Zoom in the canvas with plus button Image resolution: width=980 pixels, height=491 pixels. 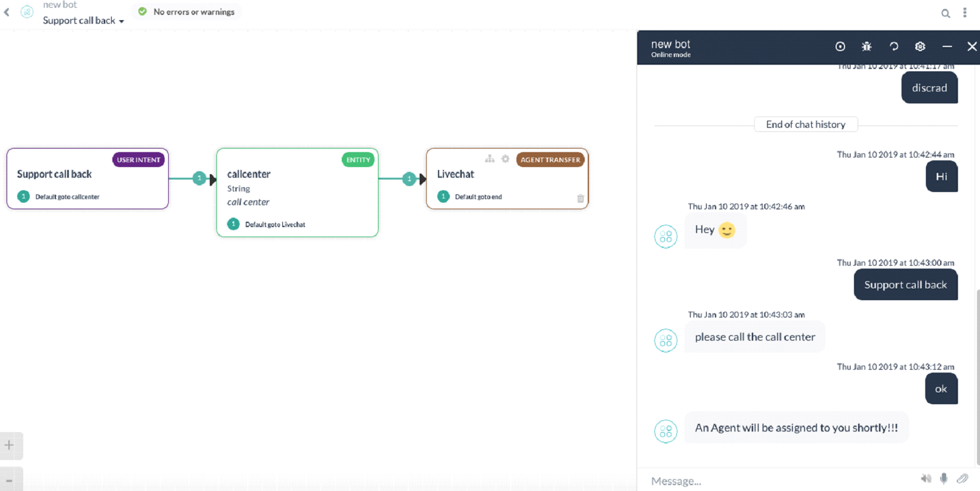10,445
